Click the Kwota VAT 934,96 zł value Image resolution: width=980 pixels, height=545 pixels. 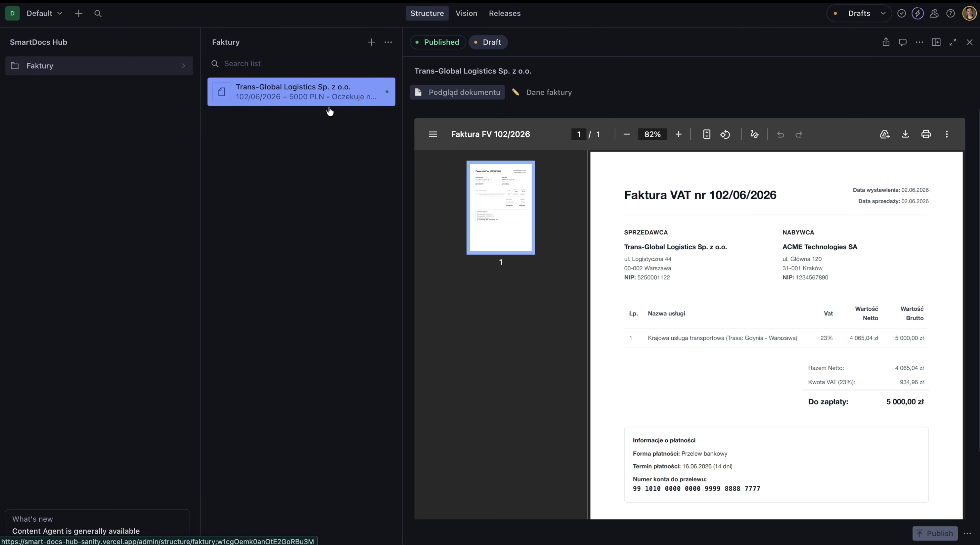point(912,382)
